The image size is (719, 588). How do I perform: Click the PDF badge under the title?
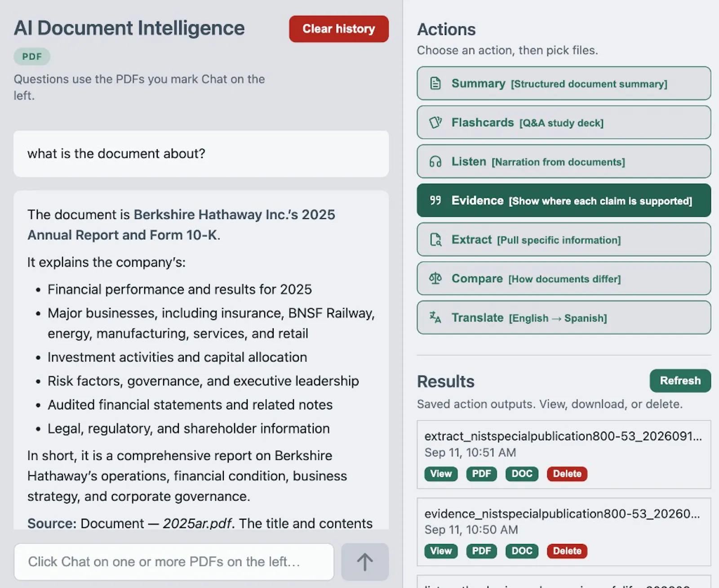coord(32,57)
